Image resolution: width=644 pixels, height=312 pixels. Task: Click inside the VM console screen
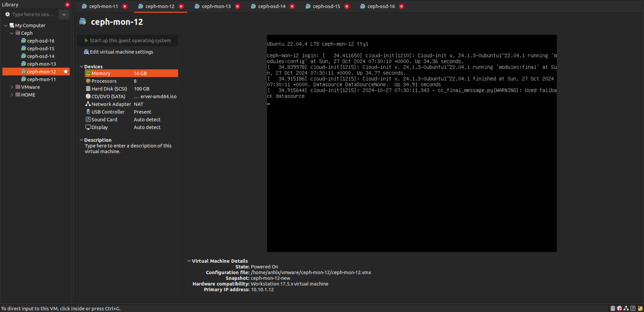pos(412,168)
